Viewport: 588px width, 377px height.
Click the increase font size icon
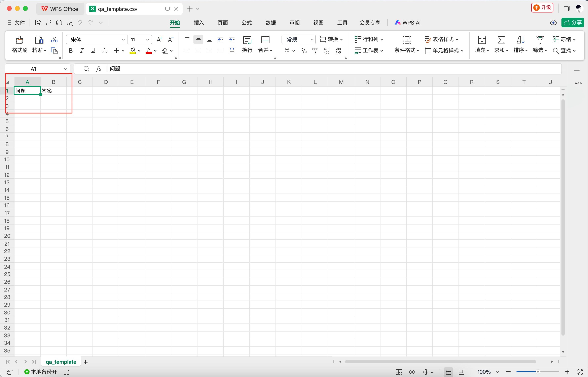pos(159,39)
